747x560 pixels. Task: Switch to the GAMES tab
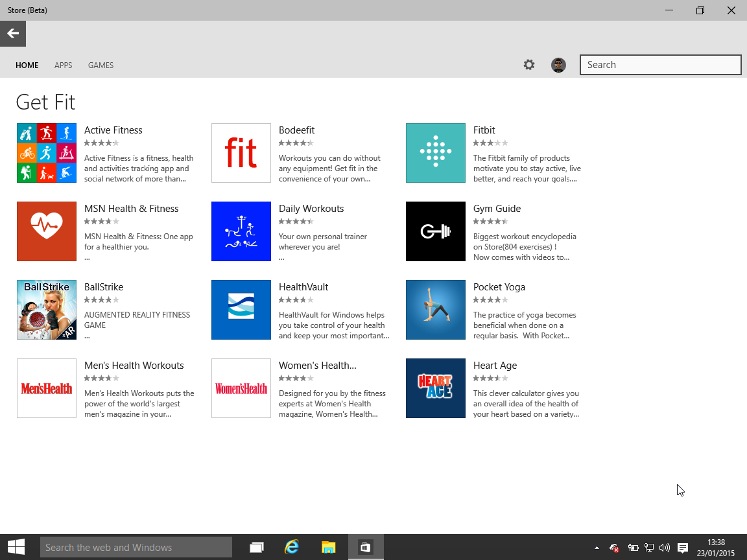101,65
